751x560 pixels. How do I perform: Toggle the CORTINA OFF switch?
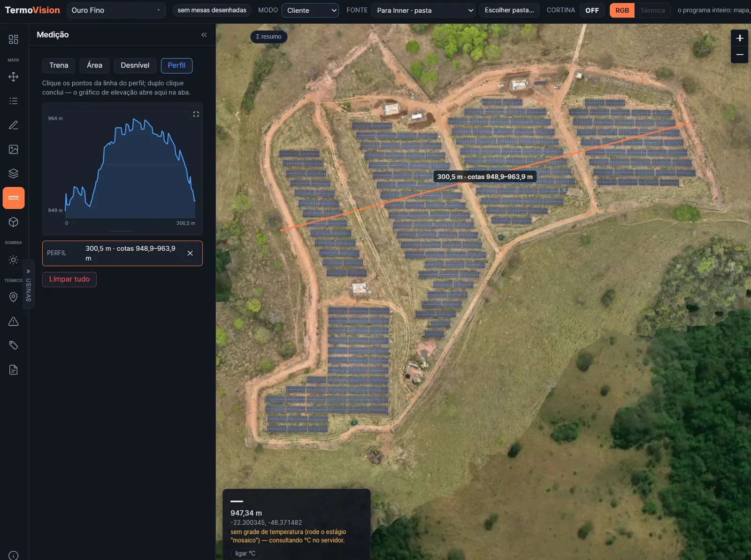tap(592, 10)
